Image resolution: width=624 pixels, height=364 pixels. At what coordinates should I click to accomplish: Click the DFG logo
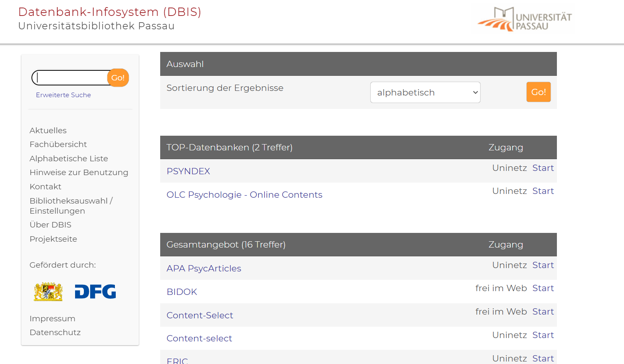click(x=95, y=292)
